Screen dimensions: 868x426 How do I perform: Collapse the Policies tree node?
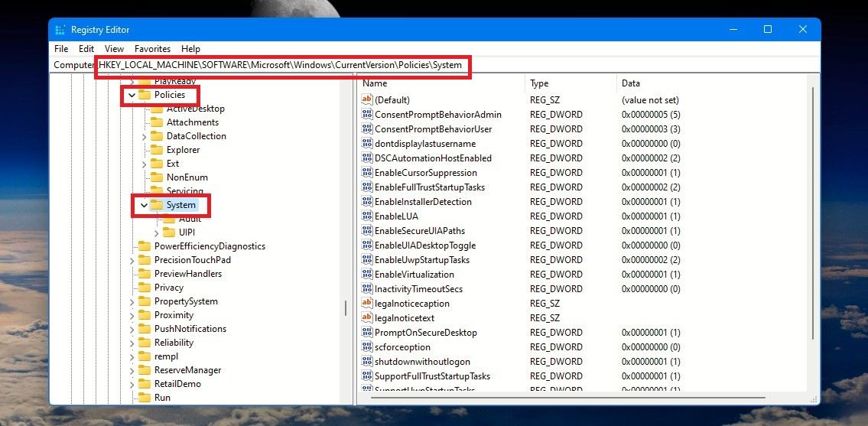(x=132, y=96)
